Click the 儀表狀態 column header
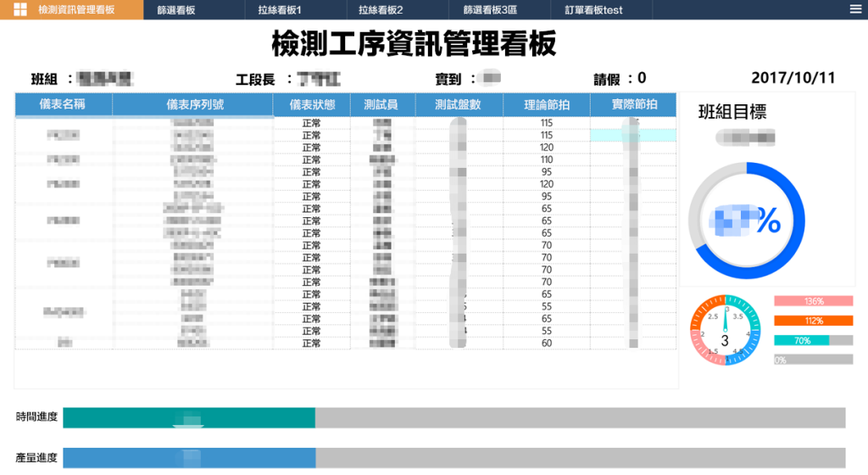868x475 pixels. (x=312, y=104)
